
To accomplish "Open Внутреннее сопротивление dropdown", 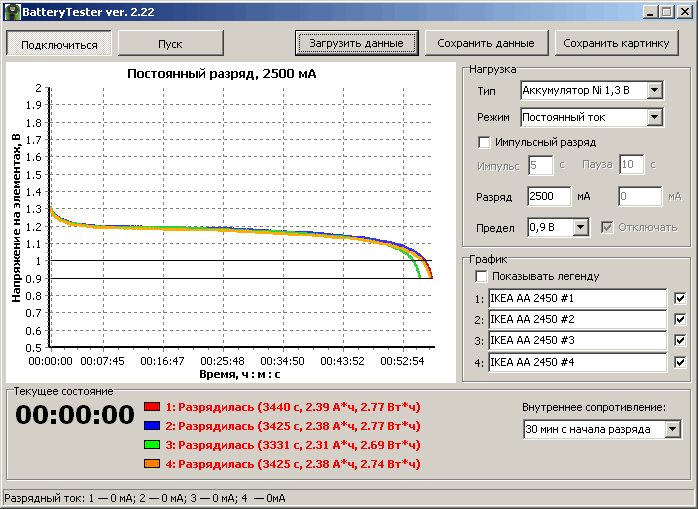I will tap(673, 430).
